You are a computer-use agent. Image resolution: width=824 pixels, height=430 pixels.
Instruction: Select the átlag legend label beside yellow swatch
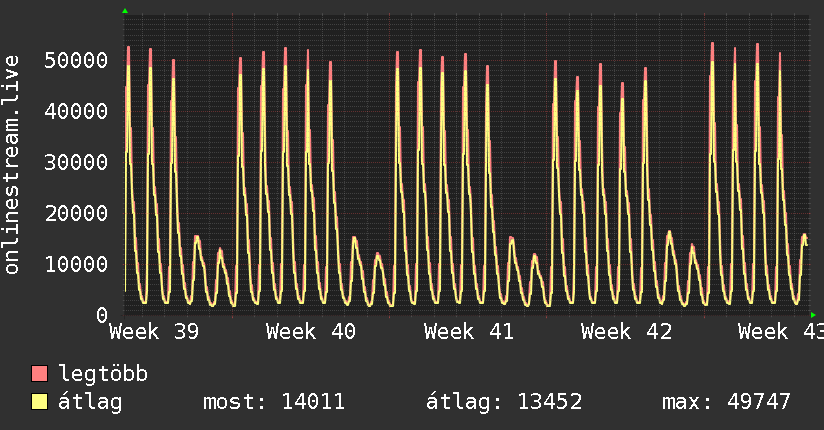pyautogui.click(x=90, y=402)
